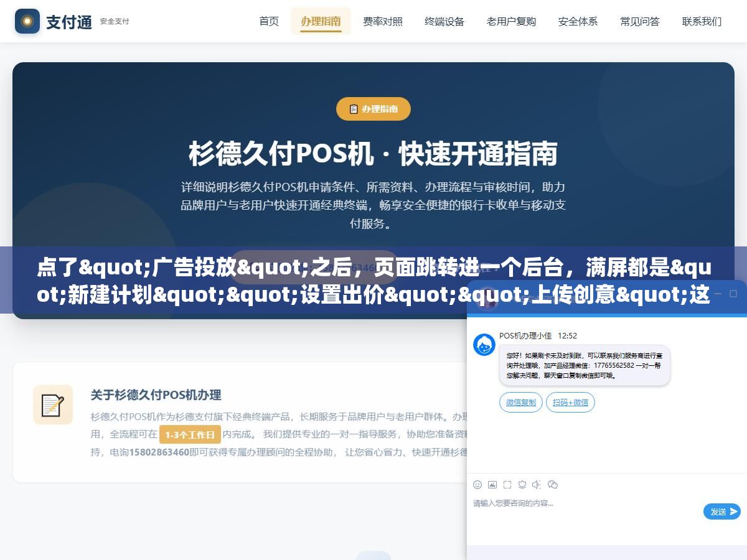
Task: Click the phone number 15802863460 in article
Action: 159,452
